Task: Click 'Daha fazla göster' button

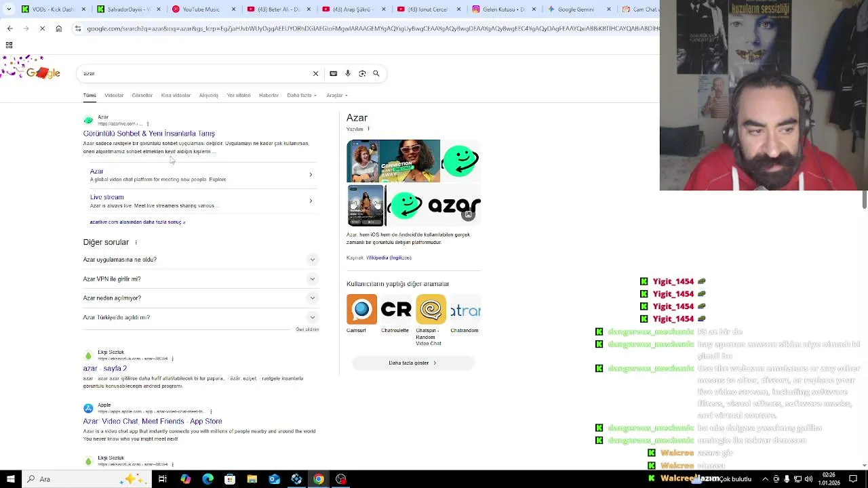Action: tap(413, 363)
